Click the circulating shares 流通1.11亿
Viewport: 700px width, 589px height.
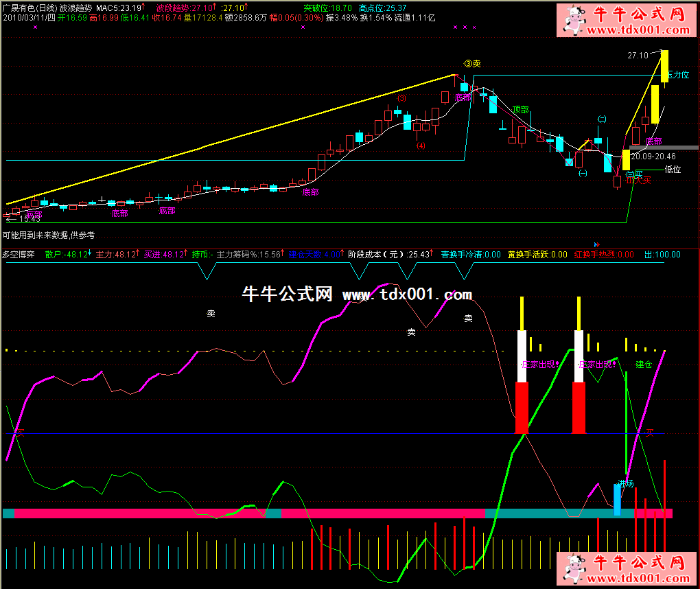coord(415,18)
